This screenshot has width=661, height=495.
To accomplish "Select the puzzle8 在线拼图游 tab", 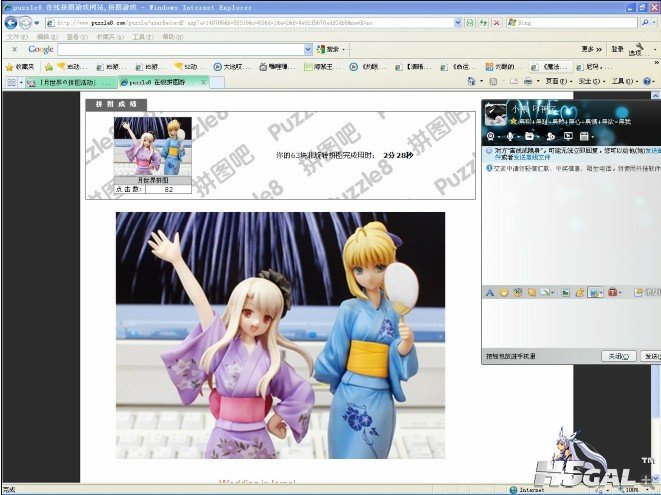I will (158, 82).
